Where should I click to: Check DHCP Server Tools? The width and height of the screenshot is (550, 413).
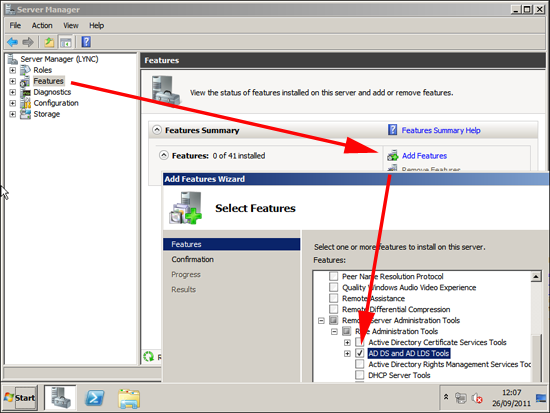(x=360, y=375)
